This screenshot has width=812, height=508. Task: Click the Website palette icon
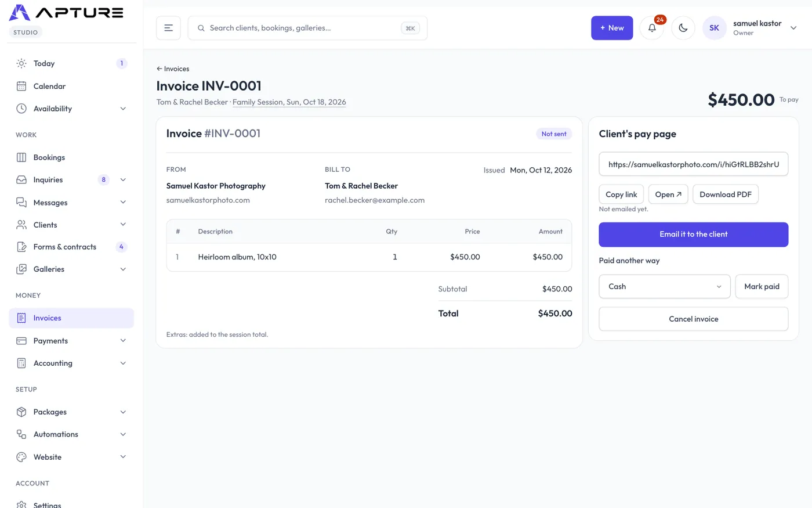click(21, 457)
